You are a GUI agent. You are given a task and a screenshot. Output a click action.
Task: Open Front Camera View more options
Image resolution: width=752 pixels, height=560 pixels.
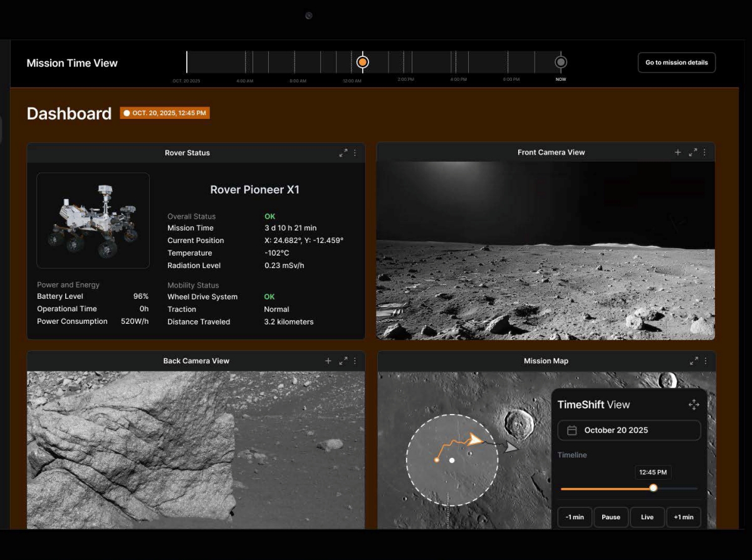[704, 152]
